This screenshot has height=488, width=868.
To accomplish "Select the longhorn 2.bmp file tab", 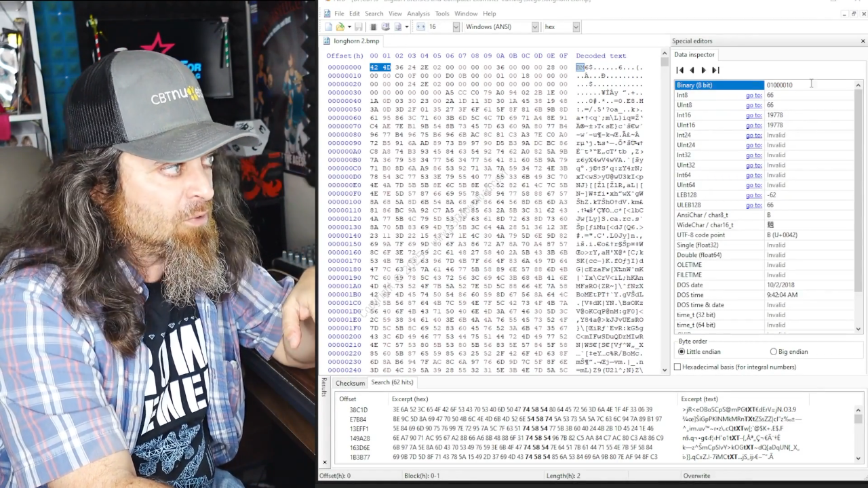I will pos(352,41).
